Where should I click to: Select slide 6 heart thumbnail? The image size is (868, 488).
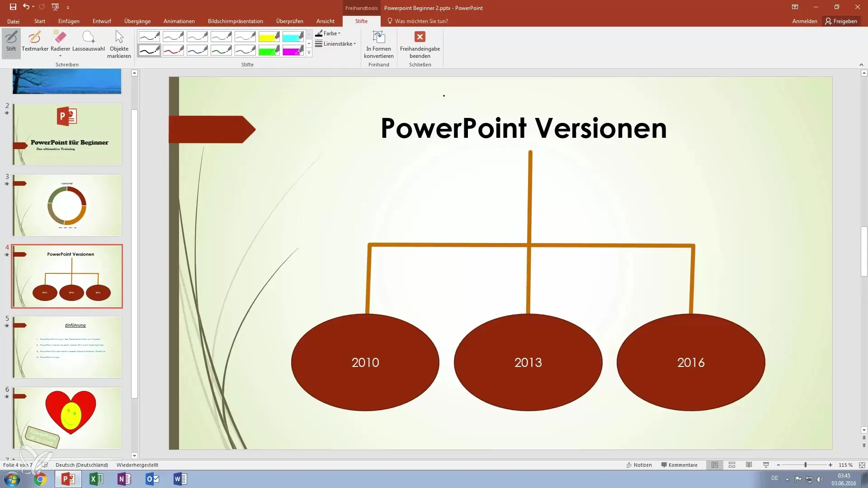point(67,418)
